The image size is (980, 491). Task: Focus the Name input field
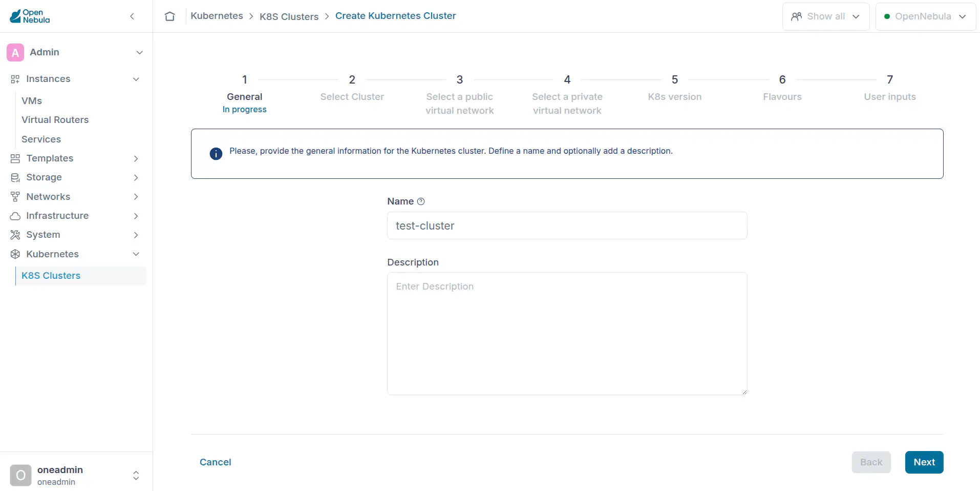[567, 226]
